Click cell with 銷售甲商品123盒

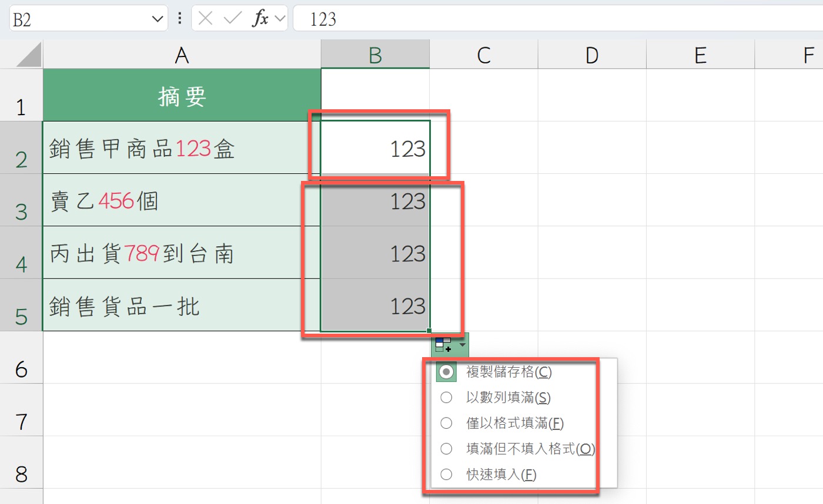182,147
